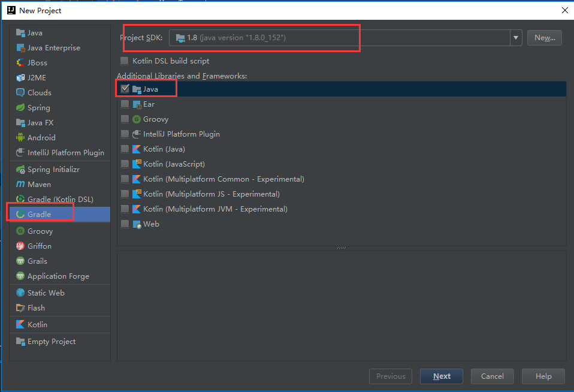This screenshot has width=574, height=392.
Task: Check the Kotlin (Java) checkbox
Action: [125, 149]
